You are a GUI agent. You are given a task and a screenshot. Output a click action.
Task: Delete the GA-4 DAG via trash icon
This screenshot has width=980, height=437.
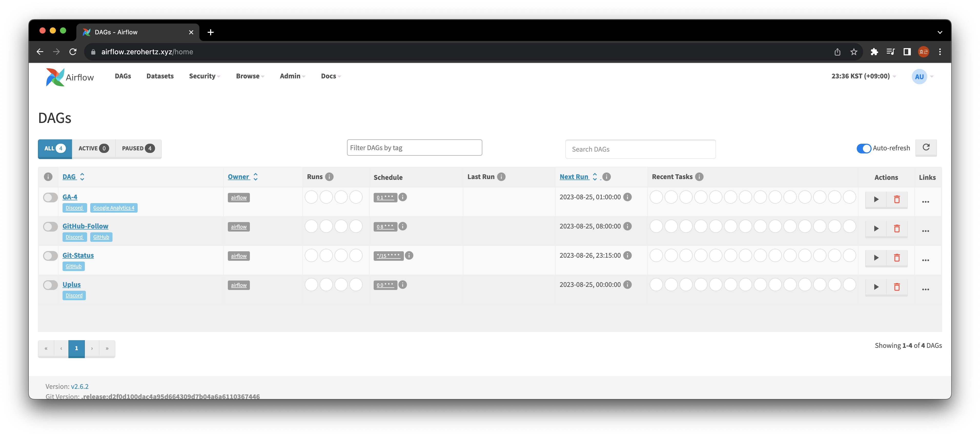[x=897, y=199]
